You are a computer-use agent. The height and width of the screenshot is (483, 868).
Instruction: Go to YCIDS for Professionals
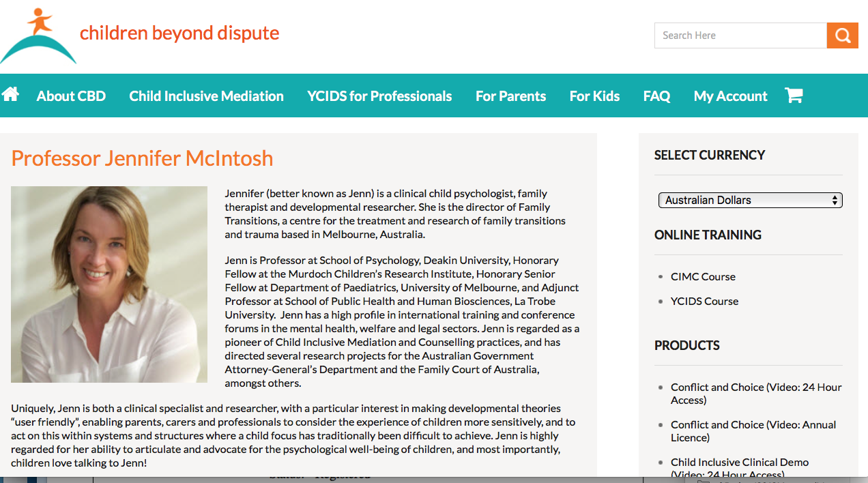pos(379,96)
